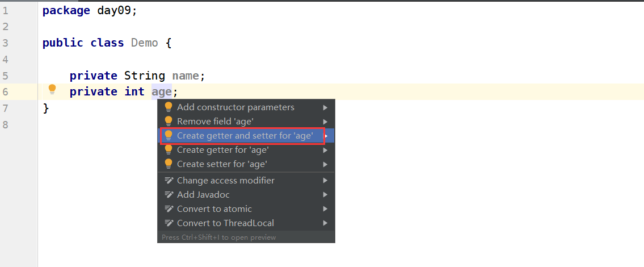
Task: Click the pencil icon beside Add Javadoc
Action: [x=169, y=195]
